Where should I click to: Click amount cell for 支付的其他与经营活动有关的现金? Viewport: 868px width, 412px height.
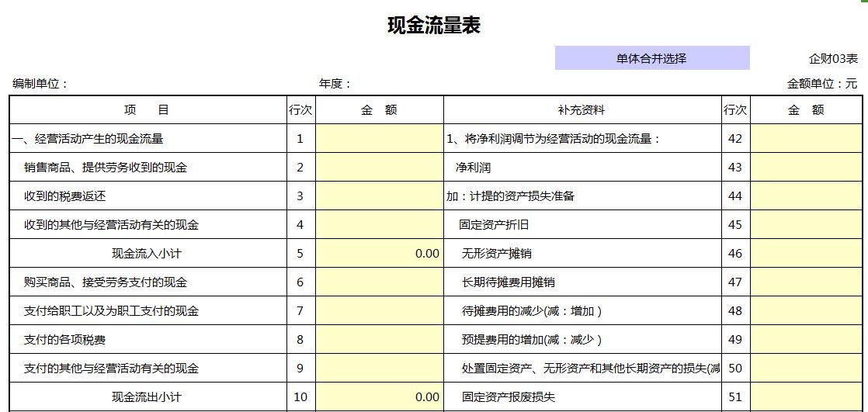pyautogui.click(x=379, y=369)
